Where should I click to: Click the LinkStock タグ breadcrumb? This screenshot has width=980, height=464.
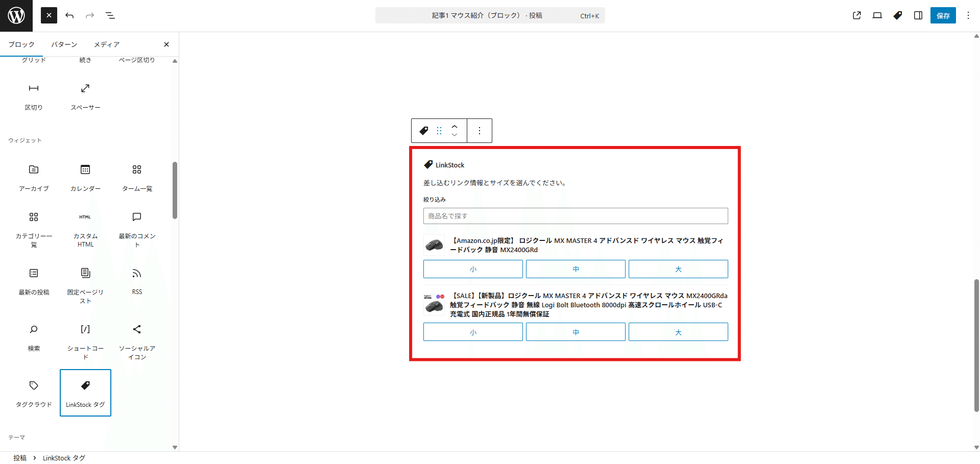[x=64, y=458]
